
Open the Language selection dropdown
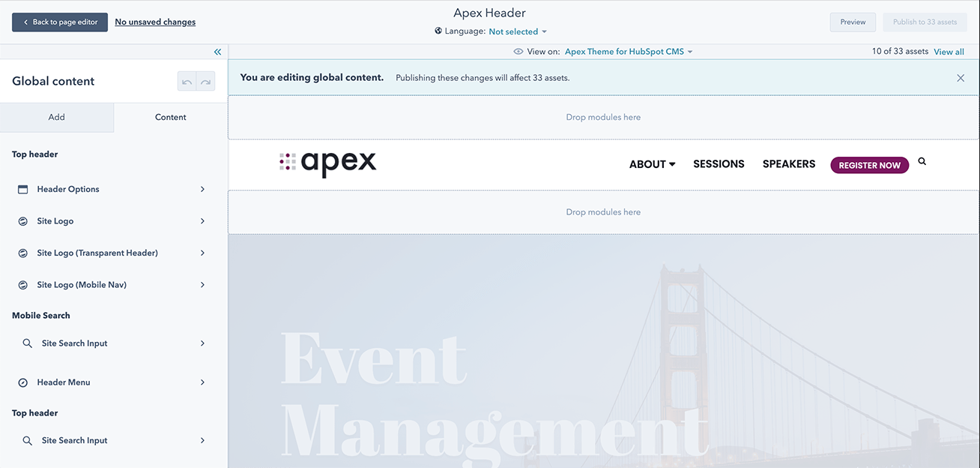tap(518, 31)
